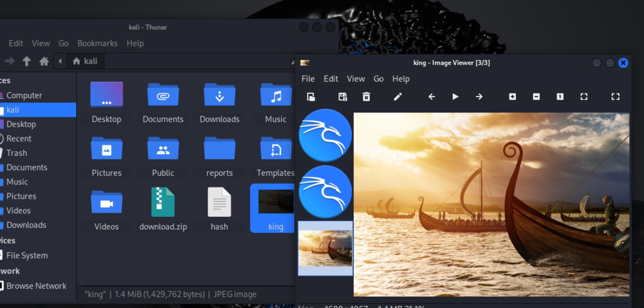Select second Kali logo thumbnail in Image Viewer
644x308 pixels.
pyautogui.click(x=325, y=192)
